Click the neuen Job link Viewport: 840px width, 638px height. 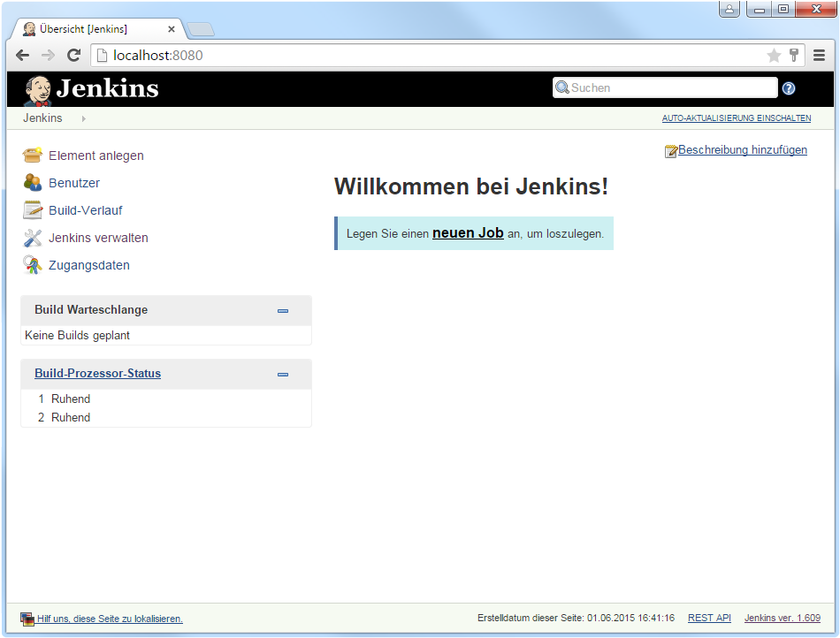pyautogui.click(x=468, y=232)
